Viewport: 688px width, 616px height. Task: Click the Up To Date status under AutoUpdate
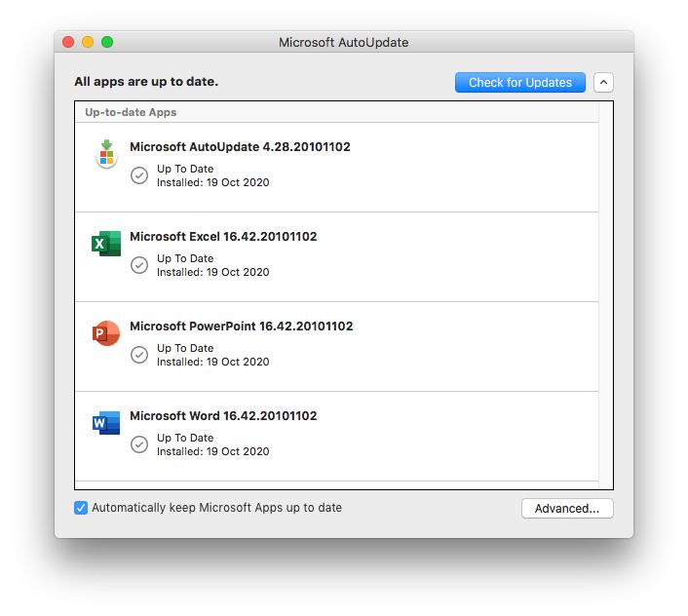point(185,169)
